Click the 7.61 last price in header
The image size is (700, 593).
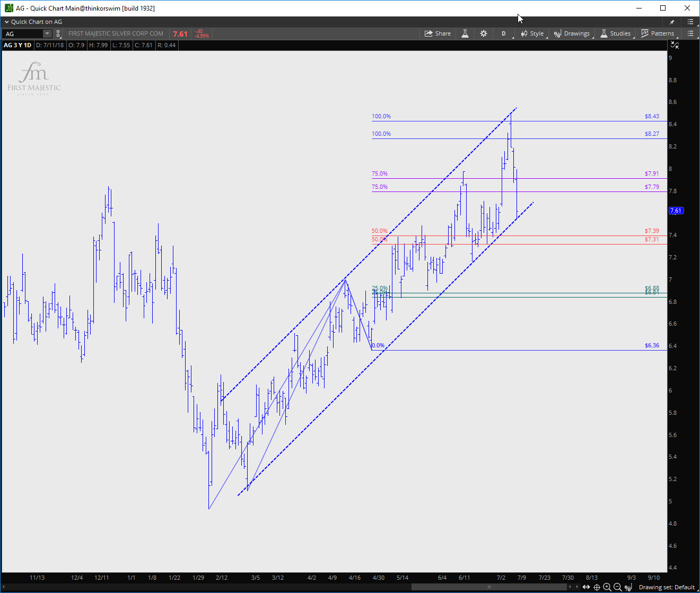[180, 34]
